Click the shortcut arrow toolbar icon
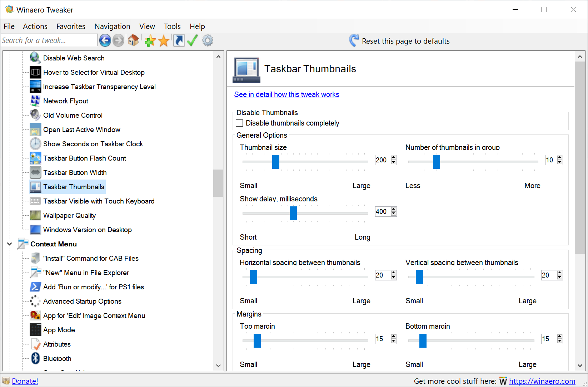This screenshot has height=387, width=588. 179,40
